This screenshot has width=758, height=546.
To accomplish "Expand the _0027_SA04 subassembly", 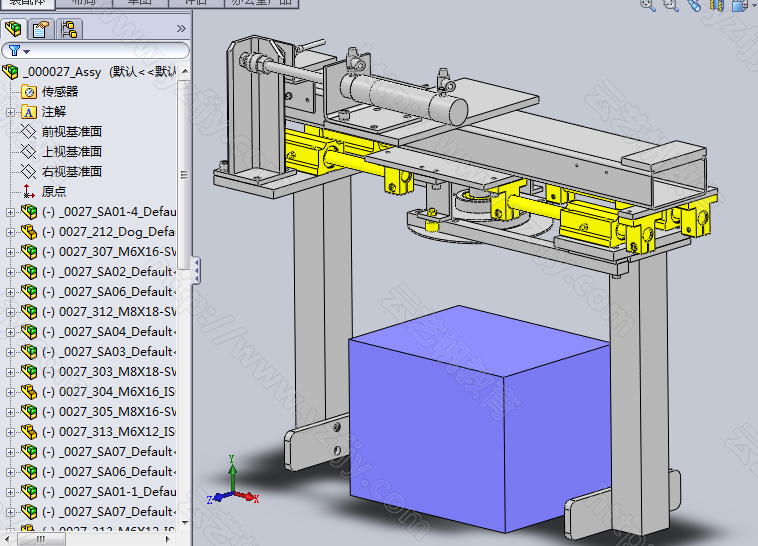I will 10,332.
